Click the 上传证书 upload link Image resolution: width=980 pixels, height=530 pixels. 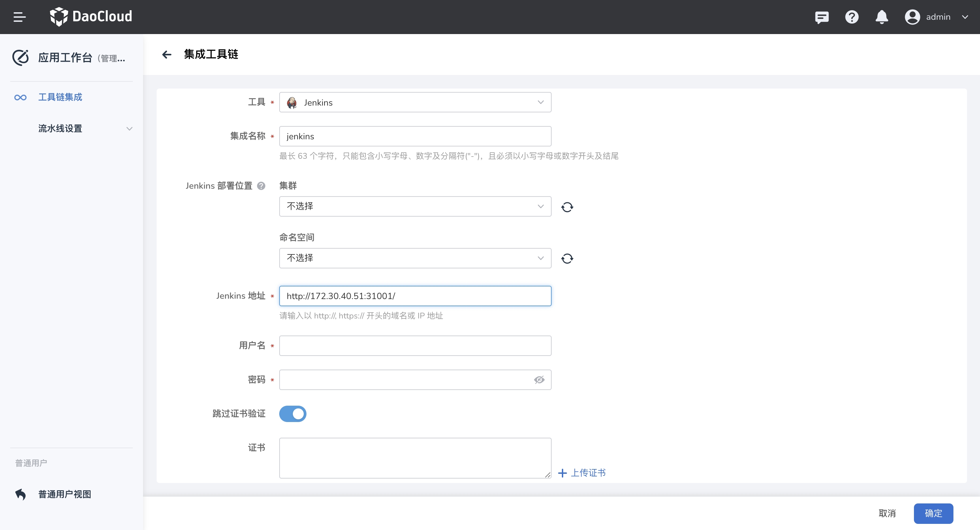582,473
